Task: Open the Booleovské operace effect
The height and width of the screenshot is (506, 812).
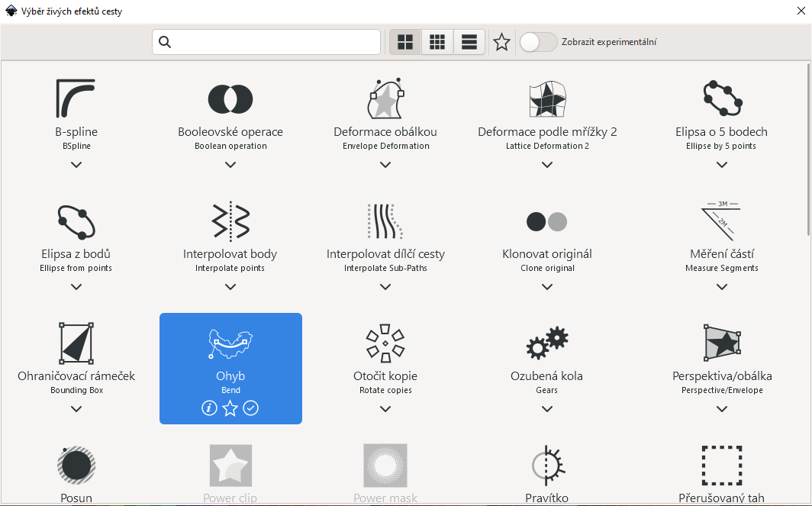Action: pyautogui.click(x=230, y=99)
